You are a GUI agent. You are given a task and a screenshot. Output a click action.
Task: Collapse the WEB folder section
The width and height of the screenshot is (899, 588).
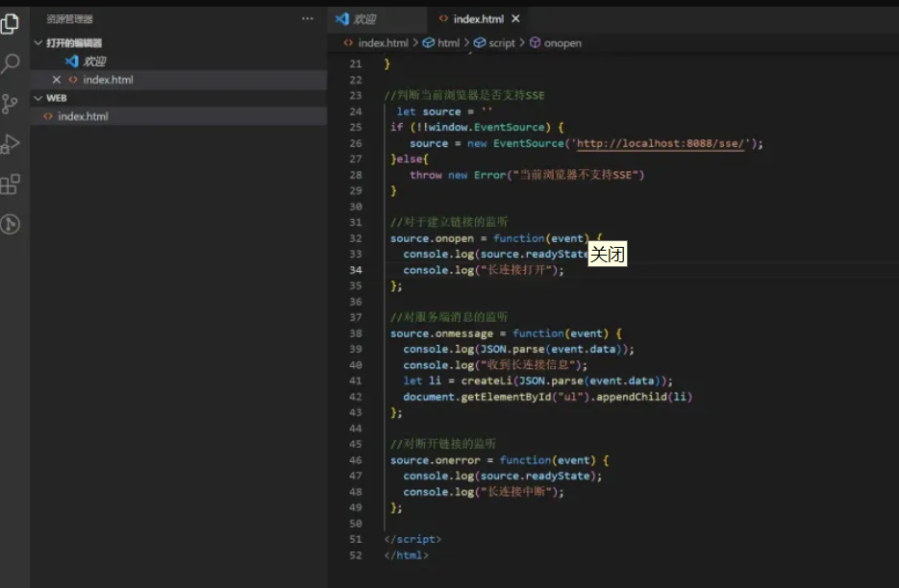click(x=38, y=98)
